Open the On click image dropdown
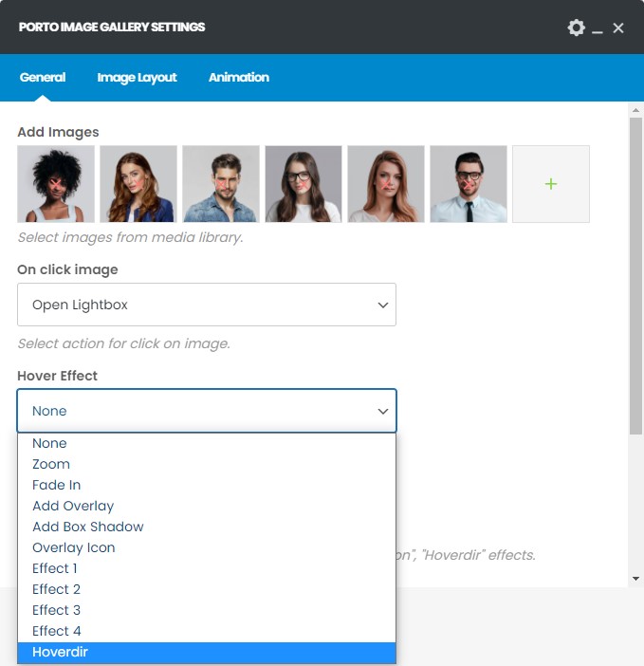Viewport: 644px width, 666px height. coord(207,305)
